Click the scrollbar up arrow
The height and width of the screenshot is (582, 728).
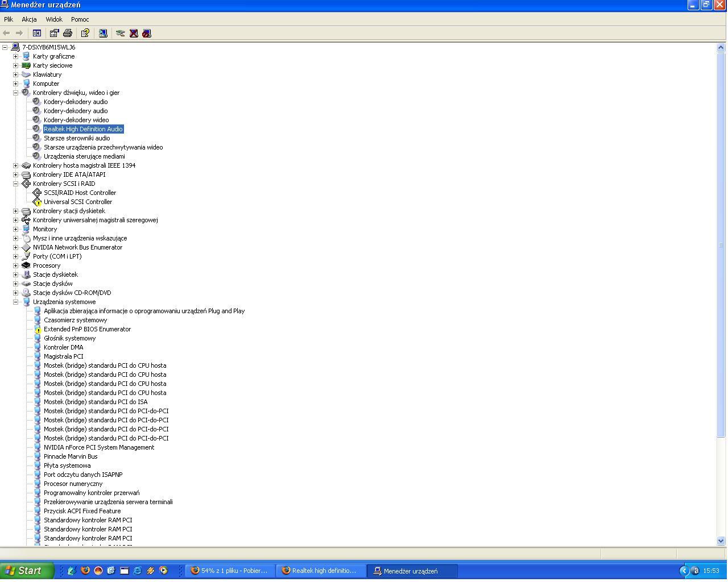point(721,47)
